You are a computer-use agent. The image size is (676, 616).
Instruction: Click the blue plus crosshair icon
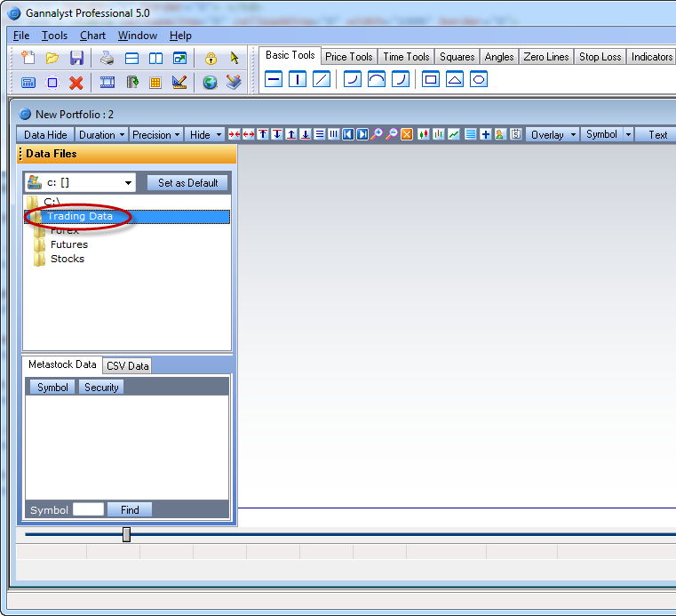coord(485,134)
